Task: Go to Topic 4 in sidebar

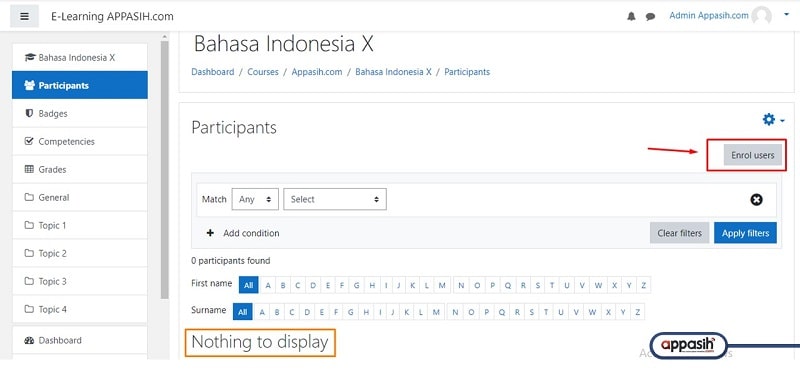Action: tap(80, 310)
